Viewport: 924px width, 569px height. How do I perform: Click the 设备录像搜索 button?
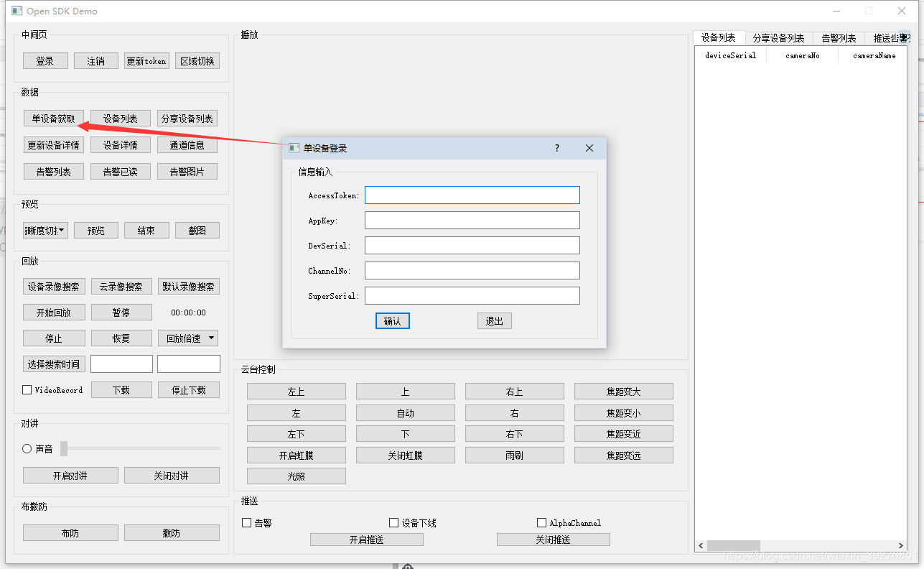[55, 287]
